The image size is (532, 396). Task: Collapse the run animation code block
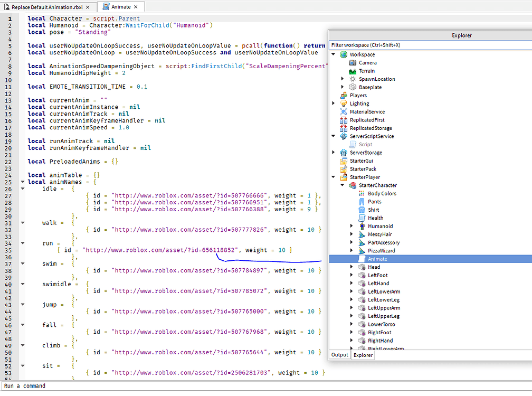tap(22, 243)
